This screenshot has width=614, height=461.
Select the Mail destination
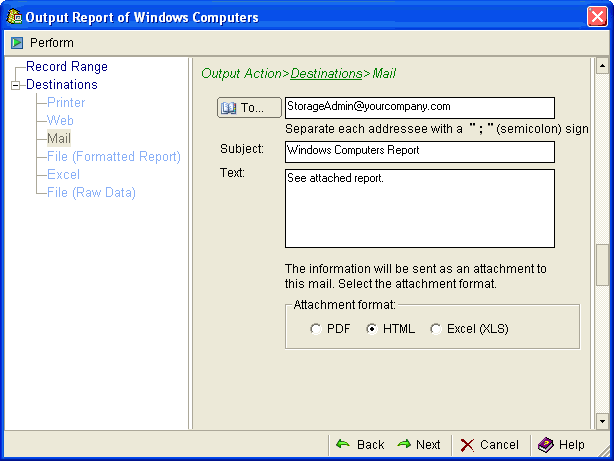tap(59, 138)
